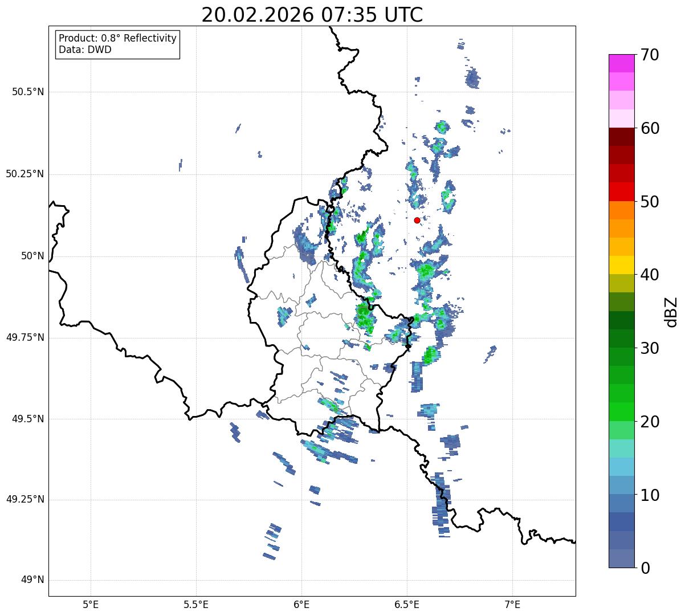Select the bright green colorbar swatch above 20

621,412
